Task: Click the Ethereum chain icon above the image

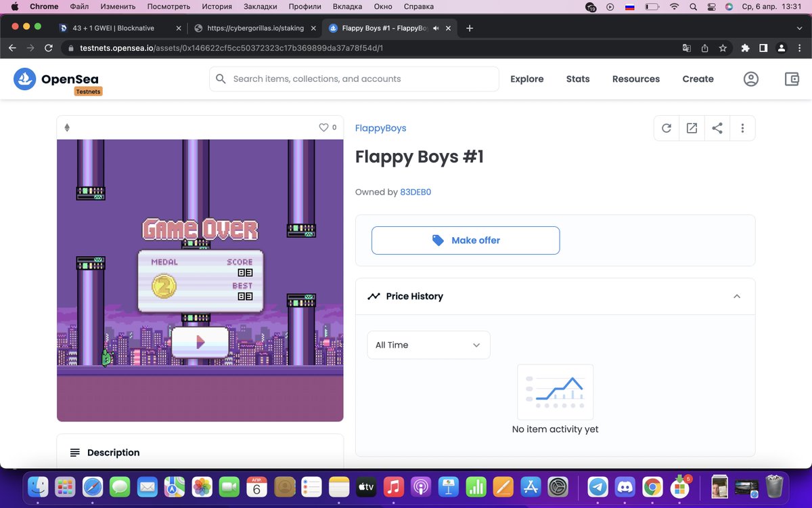Action: click(67, 127)
